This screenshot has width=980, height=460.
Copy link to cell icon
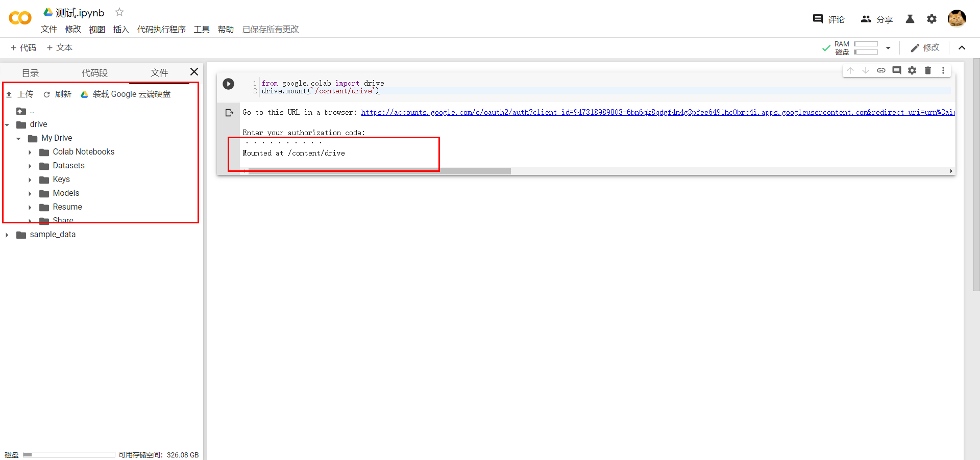pos(881,70)
